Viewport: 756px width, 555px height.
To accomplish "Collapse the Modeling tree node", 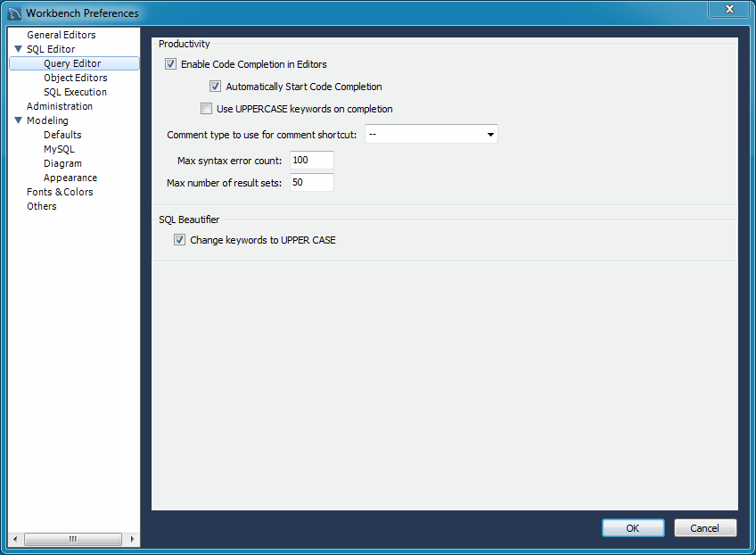I will [19, 120].
